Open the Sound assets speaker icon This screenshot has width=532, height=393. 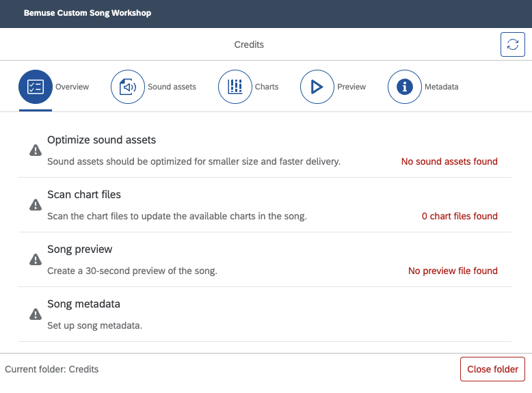point(128,87)
